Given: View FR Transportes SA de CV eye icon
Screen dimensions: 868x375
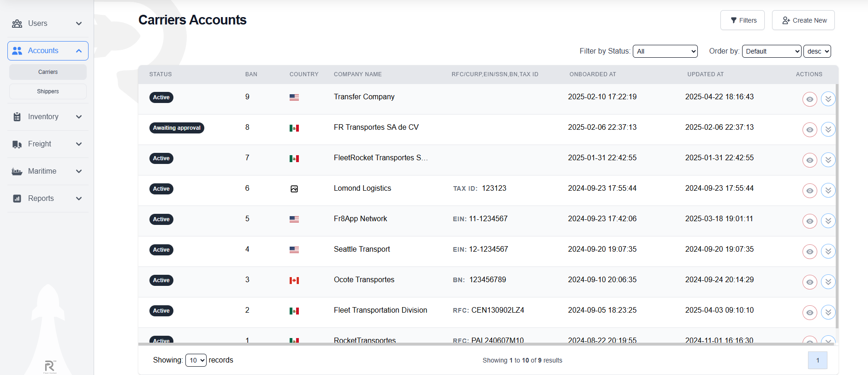Looking at the screenshot, I should pyautogui.click(x=810, y=130).
